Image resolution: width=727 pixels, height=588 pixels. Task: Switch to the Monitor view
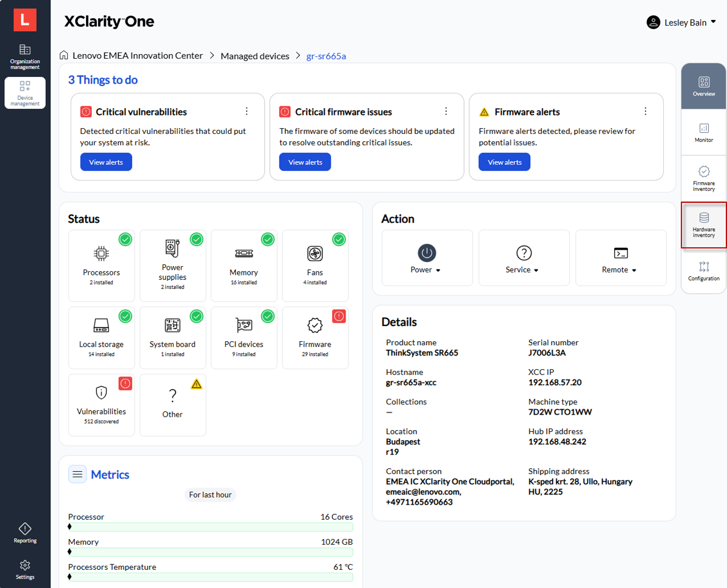coord(704,132)
